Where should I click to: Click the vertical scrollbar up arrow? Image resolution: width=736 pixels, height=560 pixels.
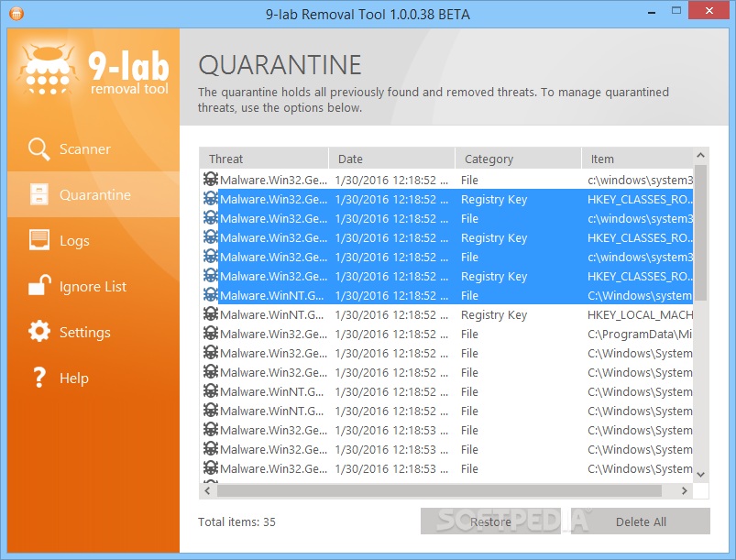(x=701, y=156)
